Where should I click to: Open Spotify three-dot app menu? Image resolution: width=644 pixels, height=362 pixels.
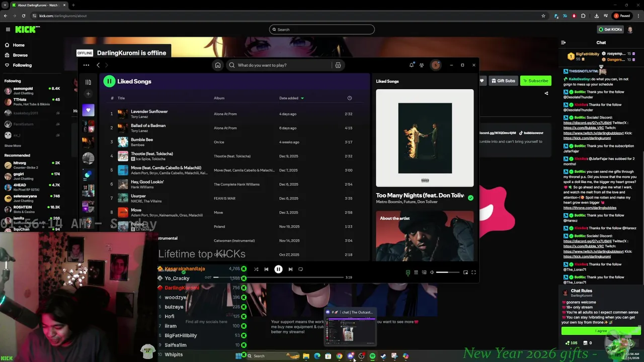(86, 65)
